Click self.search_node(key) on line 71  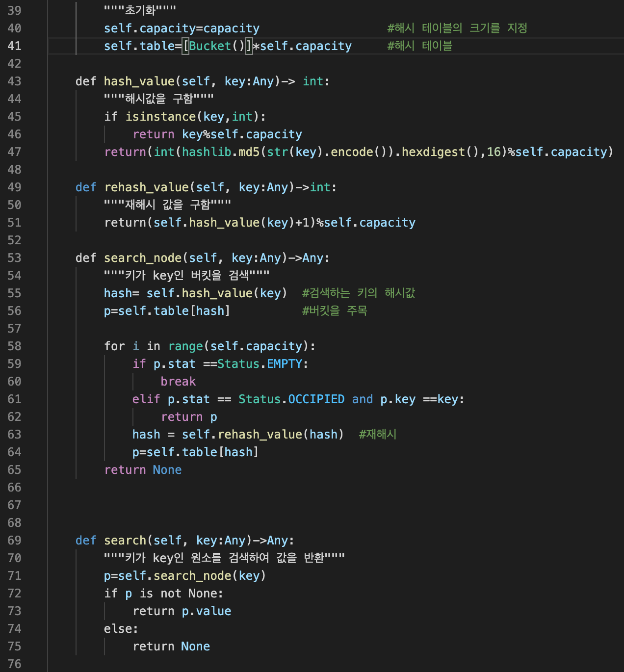pos(192,576)
